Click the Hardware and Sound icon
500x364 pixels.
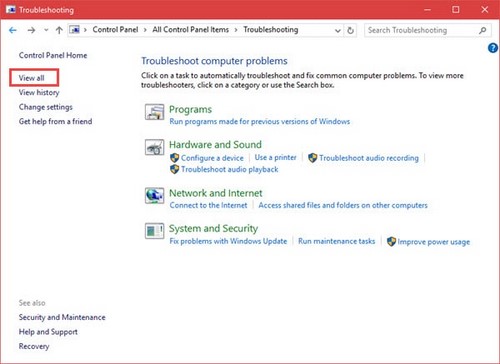(154, 147)
